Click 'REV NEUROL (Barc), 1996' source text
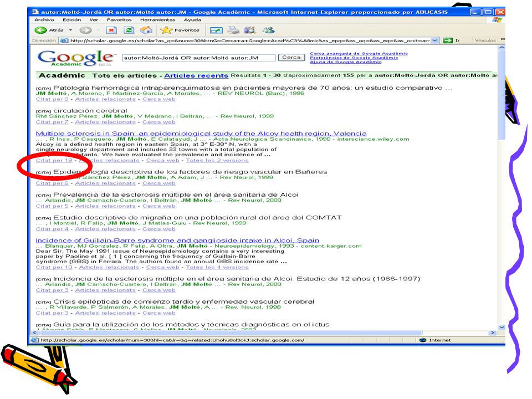 261,93
